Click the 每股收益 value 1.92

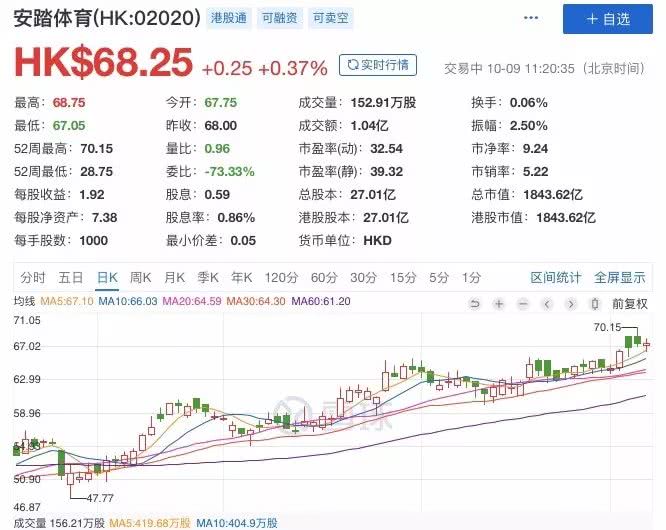point(92,195)
